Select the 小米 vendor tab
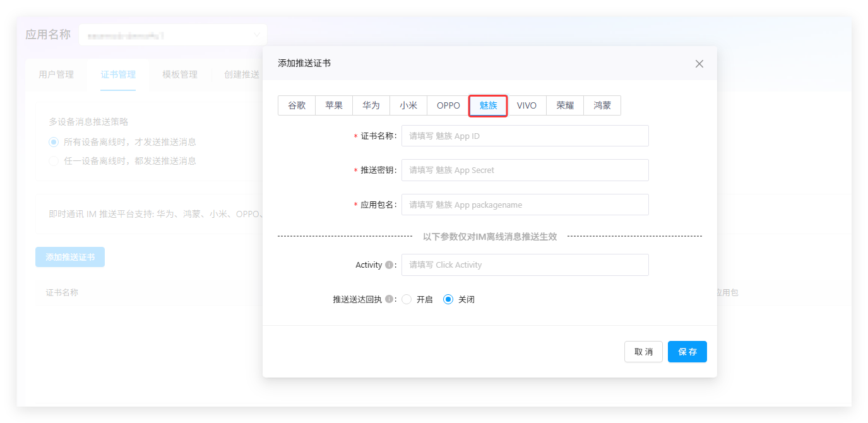This screenshot has height=423, width=868. coord(408,105)
